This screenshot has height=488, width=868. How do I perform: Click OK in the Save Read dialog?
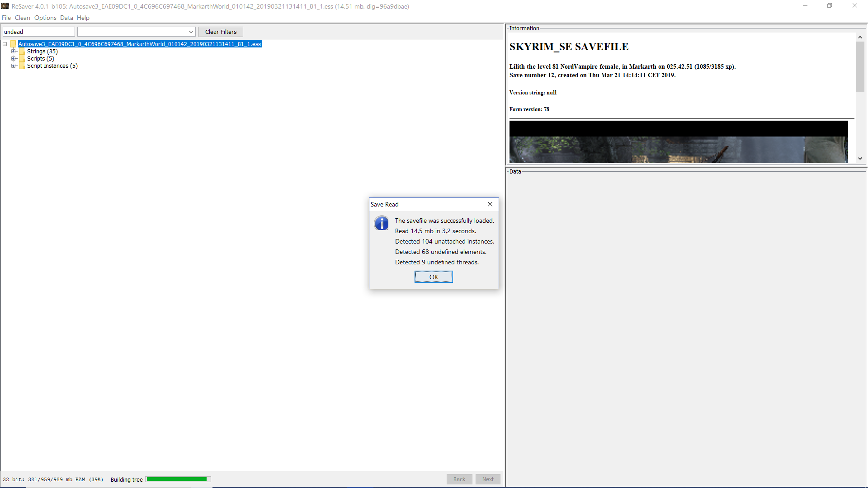[434, 277]
